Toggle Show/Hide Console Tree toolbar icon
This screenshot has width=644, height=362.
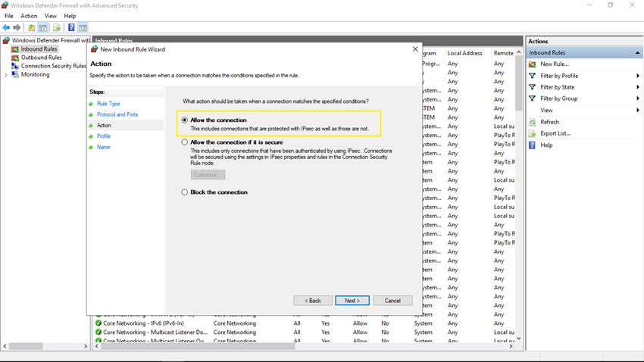pos(42,27)
